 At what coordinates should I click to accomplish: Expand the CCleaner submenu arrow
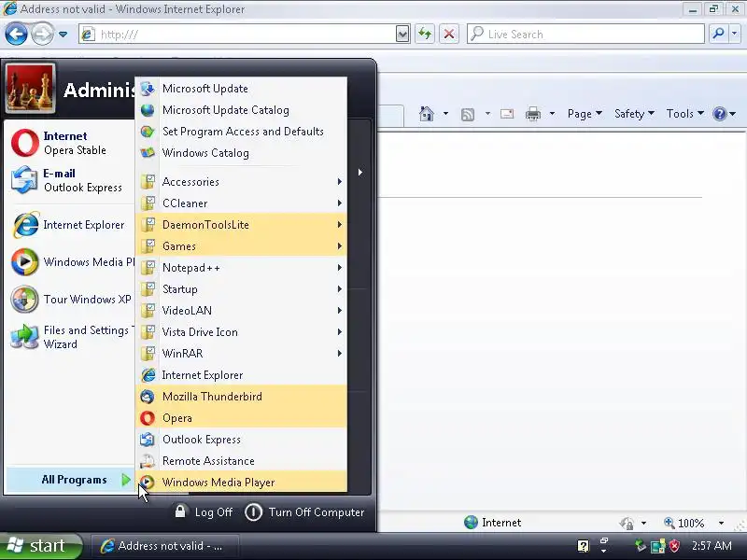click(340, 203)
